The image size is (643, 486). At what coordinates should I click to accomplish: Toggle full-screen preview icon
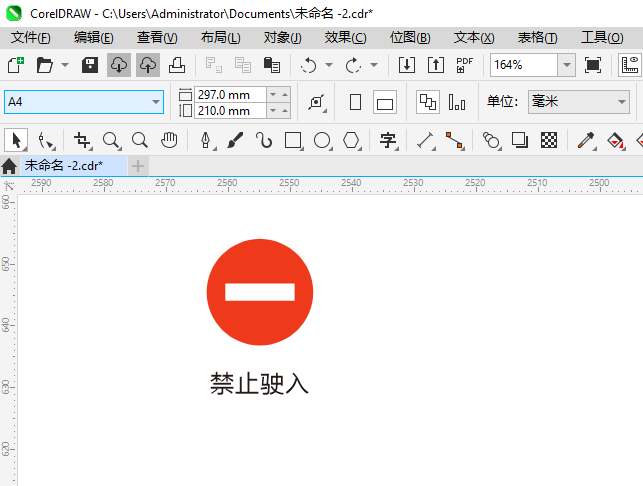[x=593, y=65]
